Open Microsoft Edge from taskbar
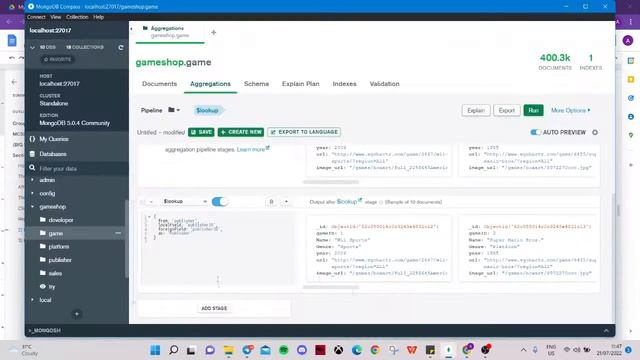 coord(357,350)
